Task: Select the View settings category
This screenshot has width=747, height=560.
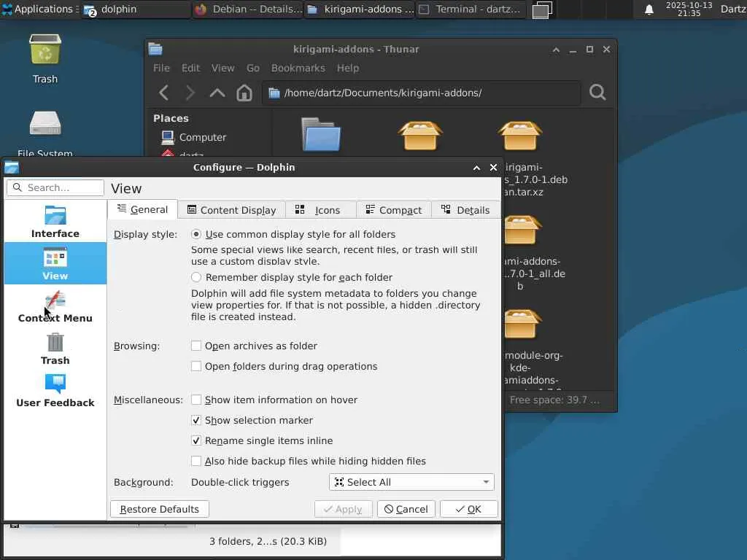Action: point(55,263)
